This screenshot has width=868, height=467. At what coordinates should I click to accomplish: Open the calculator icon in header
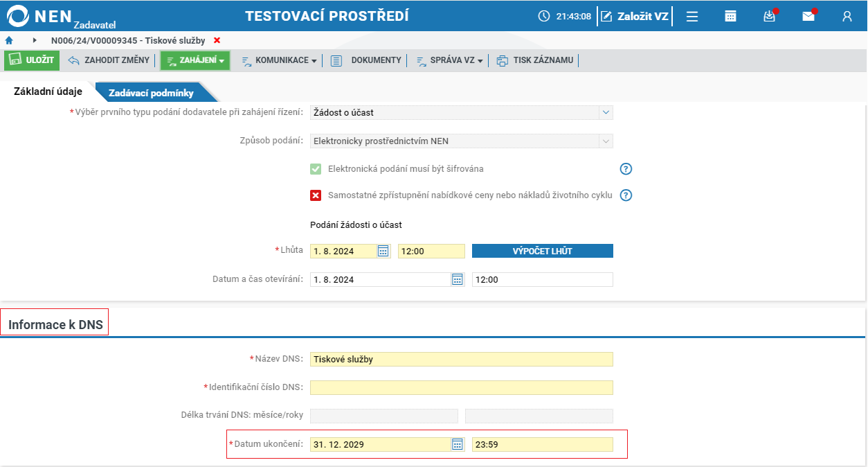730,17
